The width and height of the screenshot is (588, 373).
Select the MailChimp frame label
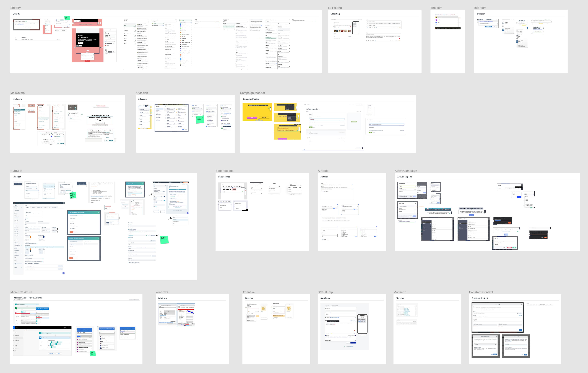coord(17,93)
